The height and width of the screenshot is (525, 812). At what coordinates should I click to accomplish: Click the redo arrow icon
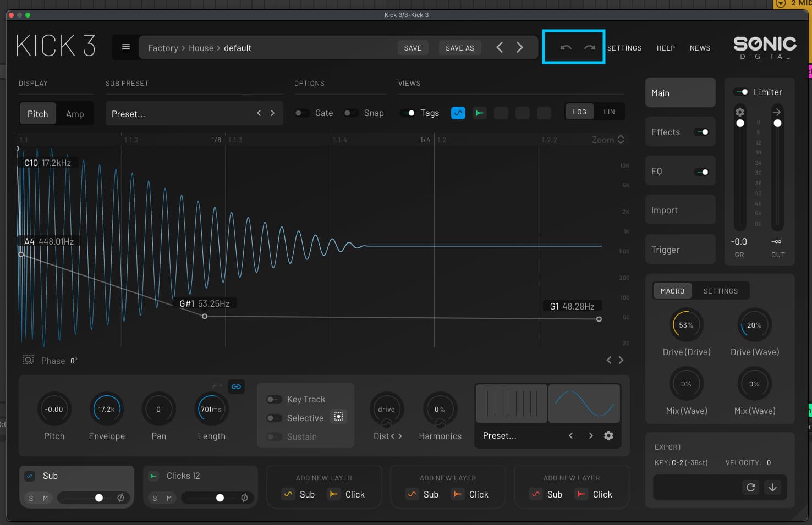(589, 48)
